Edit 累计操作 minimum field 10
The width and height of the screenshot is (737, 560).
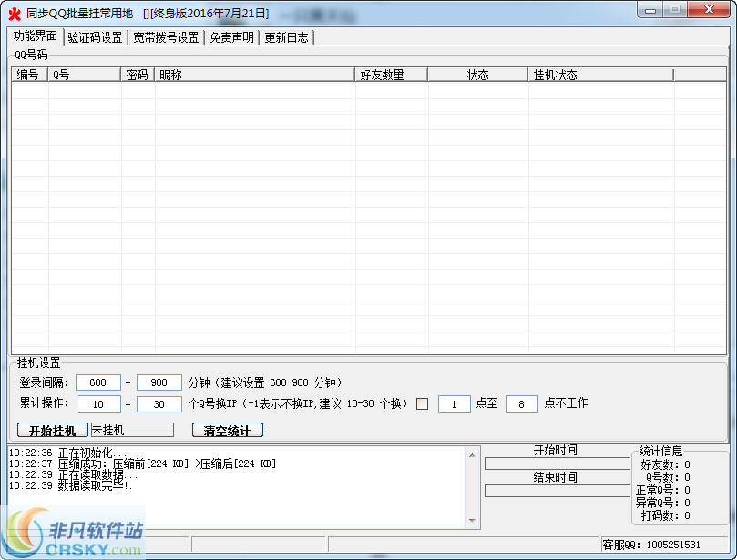coord(97,404)
